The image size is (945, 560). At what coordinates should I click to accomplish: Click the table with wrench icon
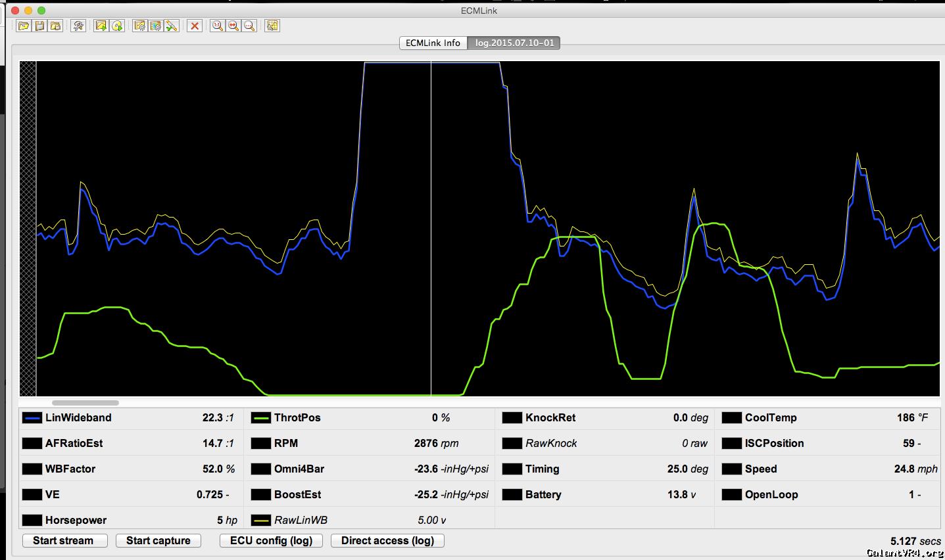pyautogui.click(x=272, y=26)
